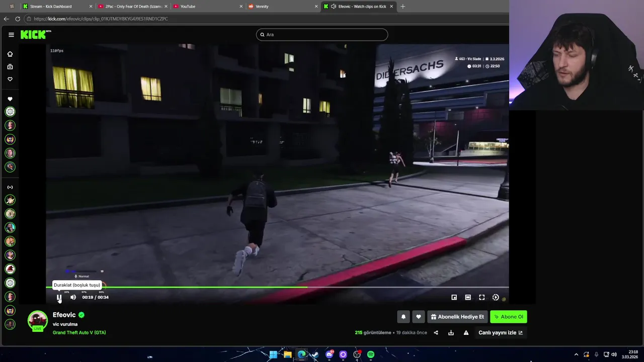Click the verified badge next to Efeovic

tap(82, 315)
